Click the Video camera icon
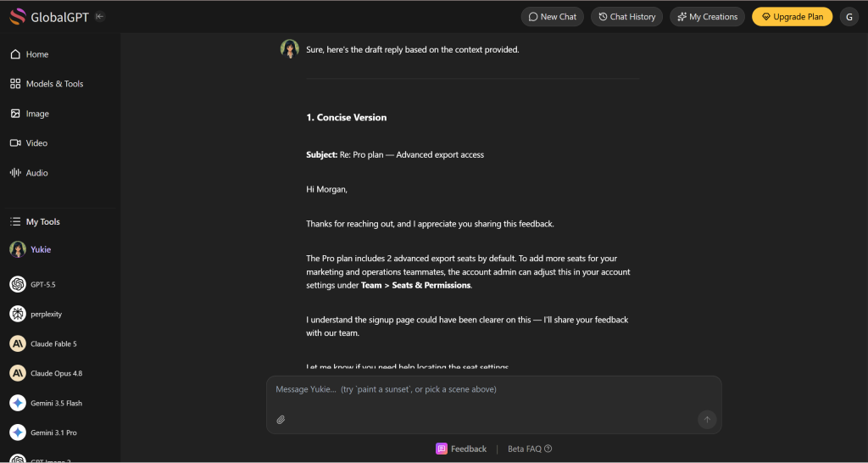 [15, 143]
